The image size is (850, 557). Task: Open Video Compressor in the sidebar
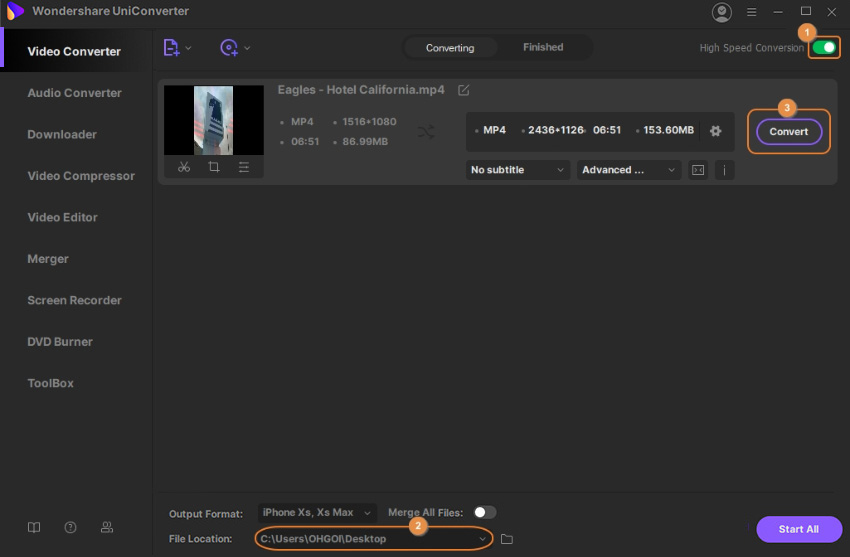click(x=81, y=176)
